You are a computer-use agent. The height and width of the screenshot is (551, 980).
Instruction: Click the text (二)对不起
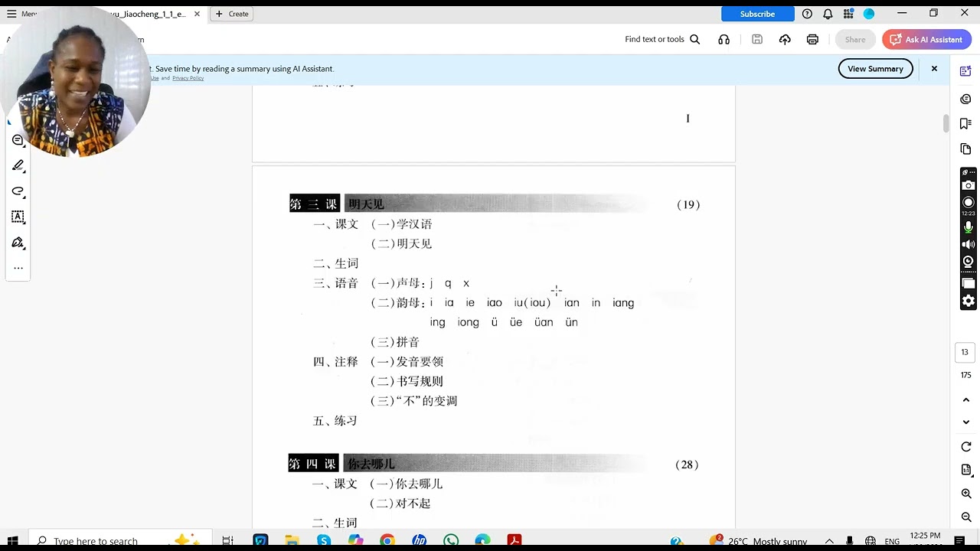[x=400, y=504]
